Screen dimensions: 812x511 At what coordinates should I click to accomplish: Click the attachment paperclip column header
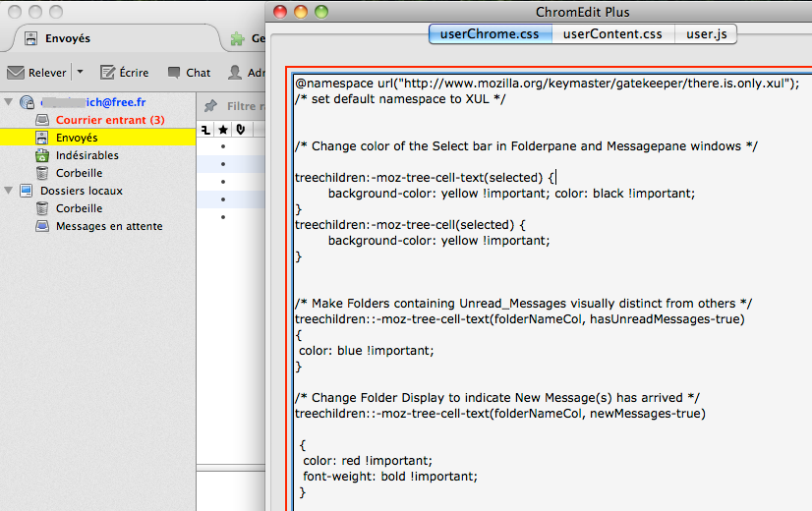click(240, 129)
